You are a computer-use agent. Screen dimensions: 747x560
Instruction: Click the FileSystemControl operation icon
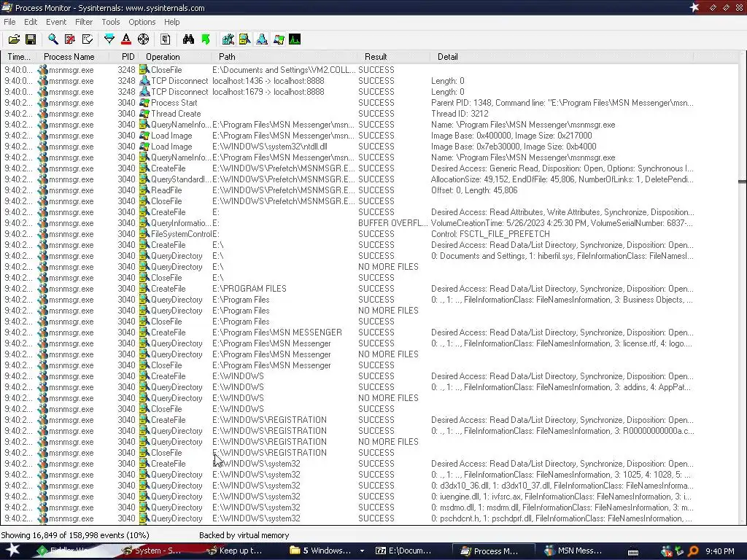144,234
